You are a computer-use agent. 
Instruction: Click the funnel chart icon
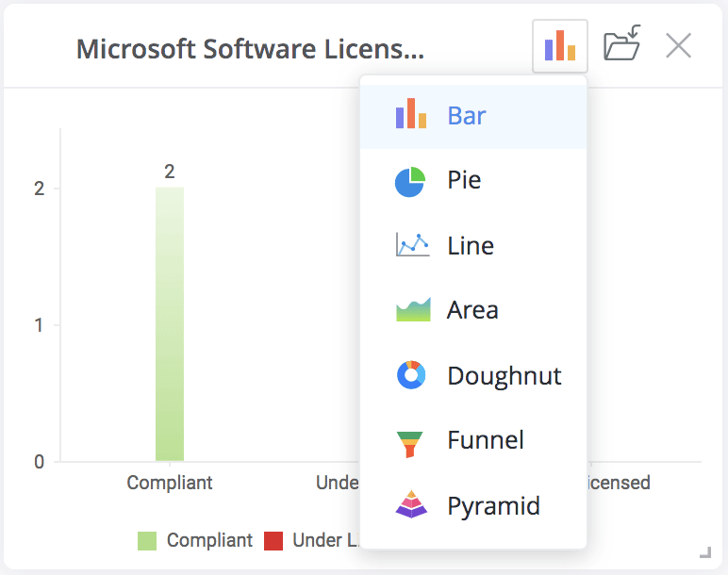click(x=411, y=441)
